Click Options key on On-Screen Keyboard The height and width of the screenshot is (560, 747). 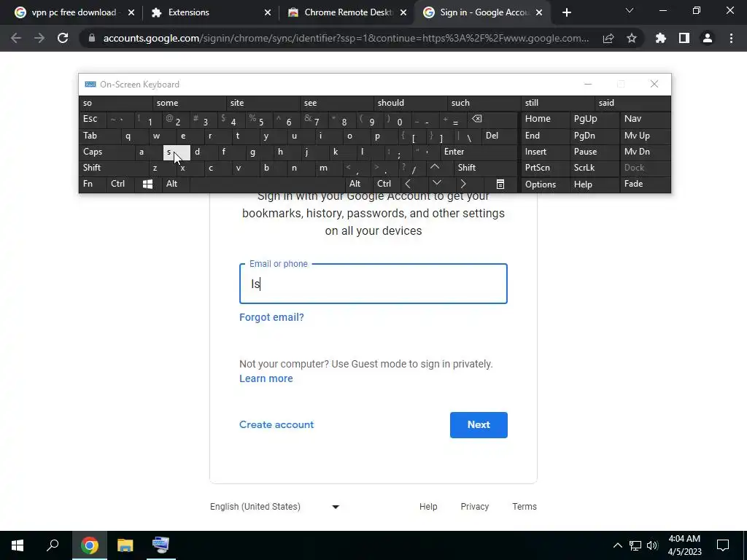coord(544,184)
